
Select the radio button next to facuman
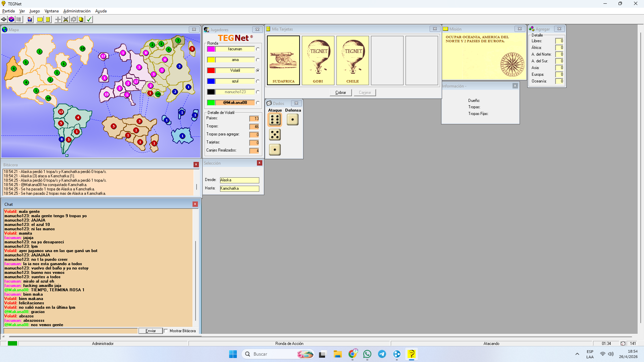[258, 49]
